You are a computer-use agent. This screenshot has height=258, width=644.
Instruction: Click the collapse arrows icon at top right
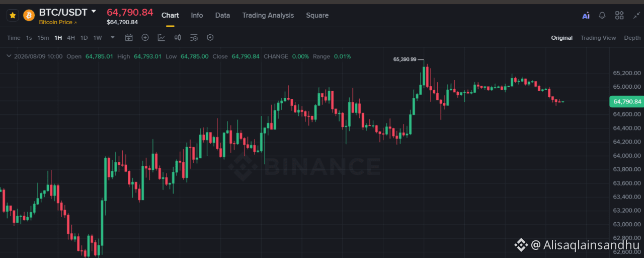[x=636, y=16]
